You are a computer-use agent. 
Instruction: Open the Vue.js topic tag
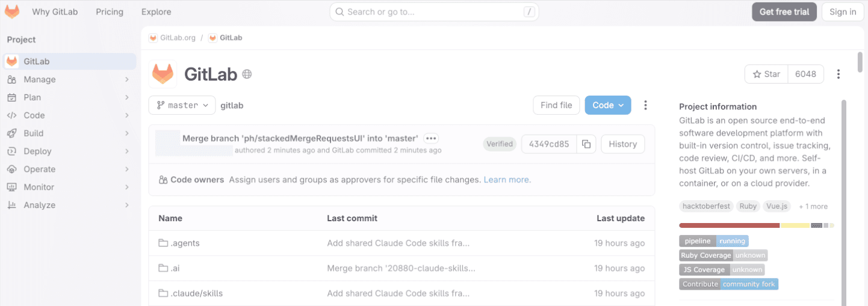click(777, 206)
